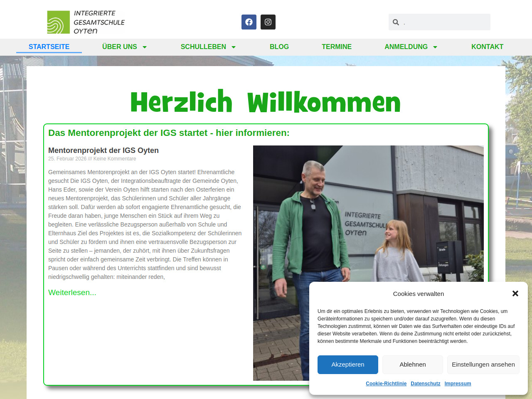
Task: Open the school's Facebook page icon
Action: click(x=249, y=22)
